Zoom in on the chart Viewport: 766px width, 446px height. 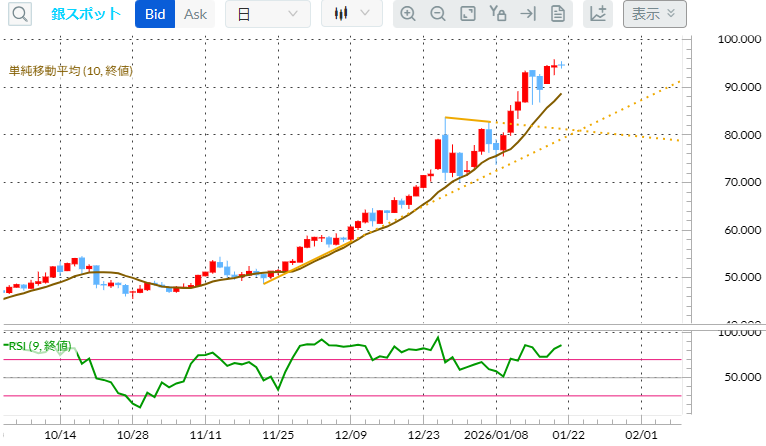407,14
